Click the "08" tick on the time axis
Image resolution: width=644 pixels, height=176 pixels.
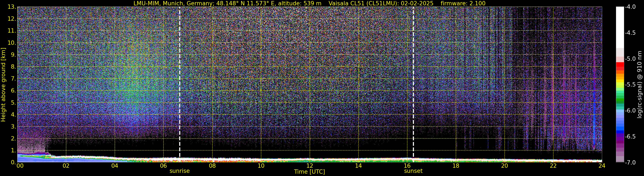click(212, 166)
